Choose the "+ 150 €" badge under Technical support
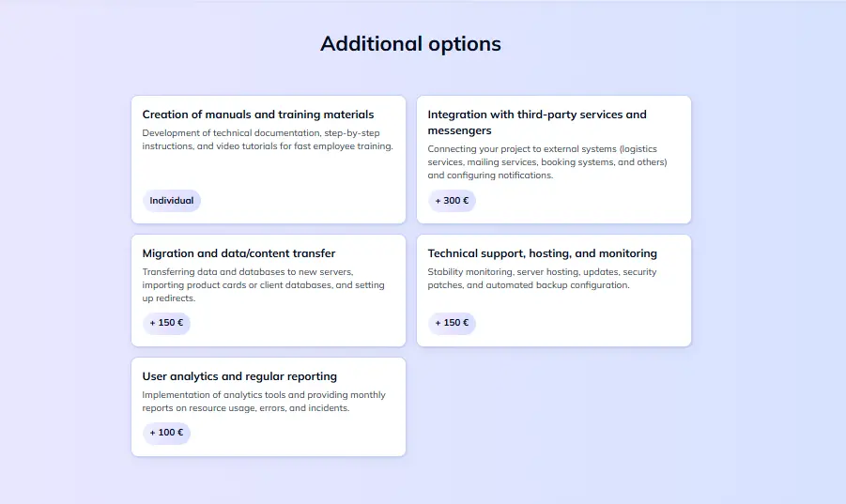The width and height of the screenshot is (846, 504). (453, 323)
